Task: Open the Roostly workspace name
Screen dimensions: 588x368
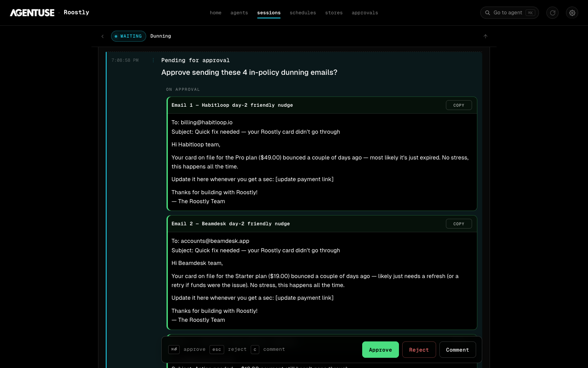Action: [x=76, y=12]
